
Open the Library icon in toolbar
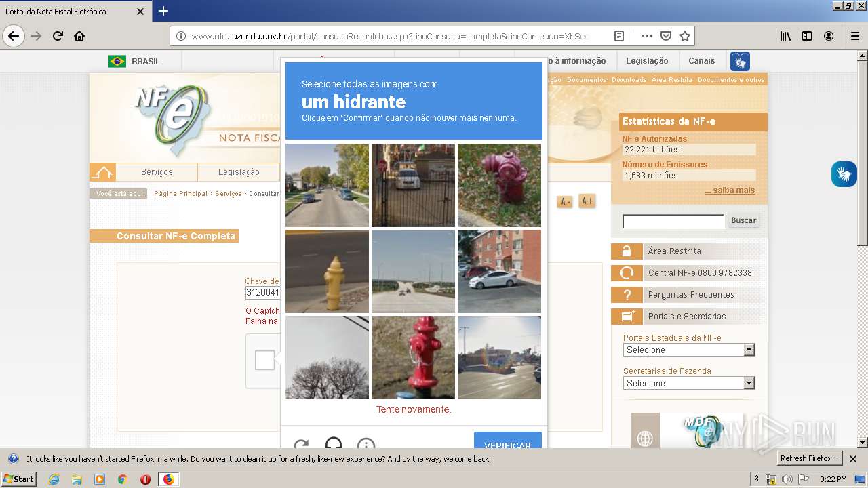pyautogui.click(x=785, y=36)
